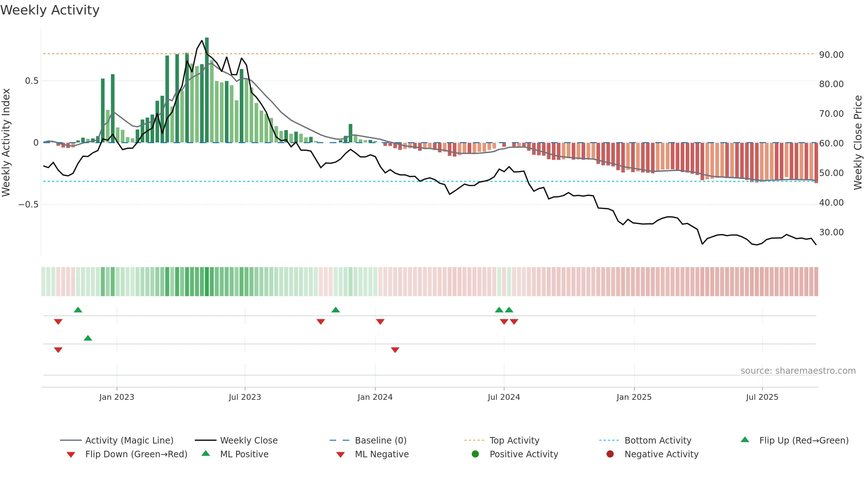The width and height of the screenshot is (868, 488).
Task: Click the Weekly Activity chart title
Action: point(50,10)
